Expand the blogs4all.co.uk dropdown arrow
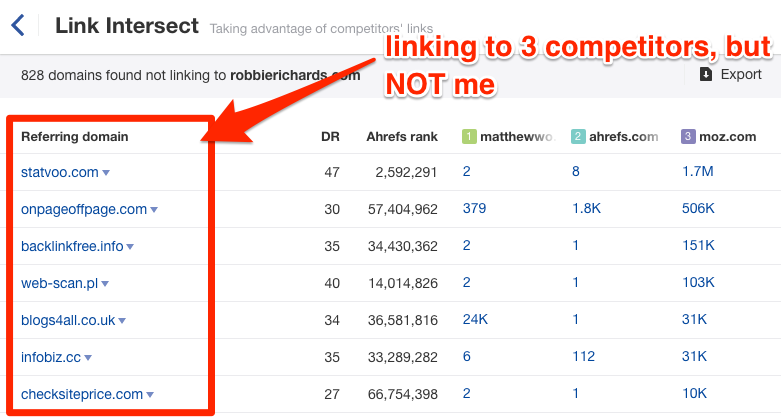The height and width of the screenshot is (419, 783). [122, 321]
